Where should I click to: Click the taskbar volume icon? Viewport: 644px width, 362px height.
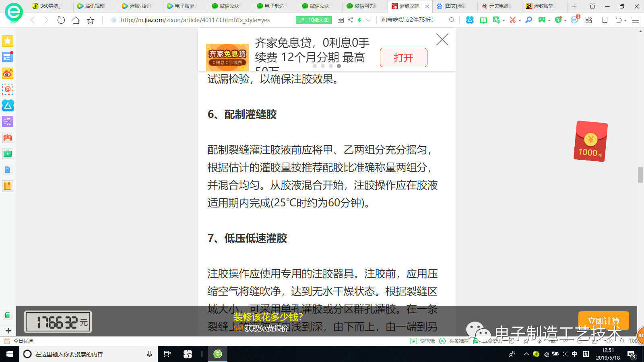pyautogui.click(x=565, y=354)
